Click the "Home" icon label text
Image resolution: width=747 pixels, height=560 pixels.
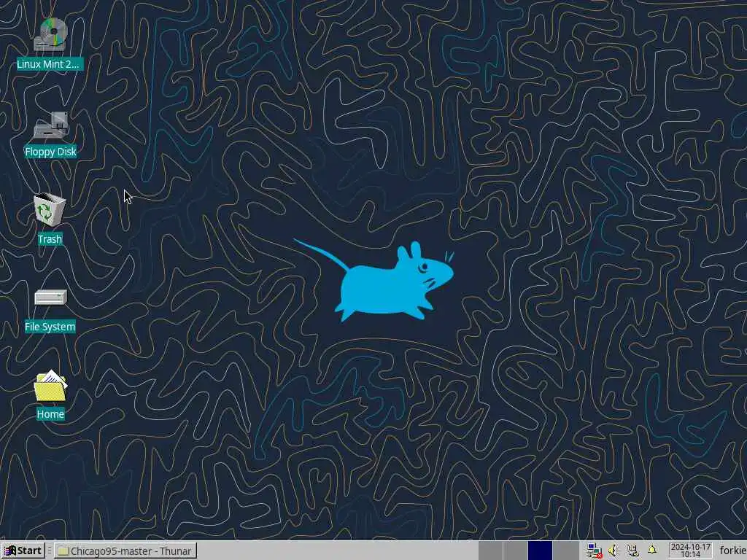point(50,414)
